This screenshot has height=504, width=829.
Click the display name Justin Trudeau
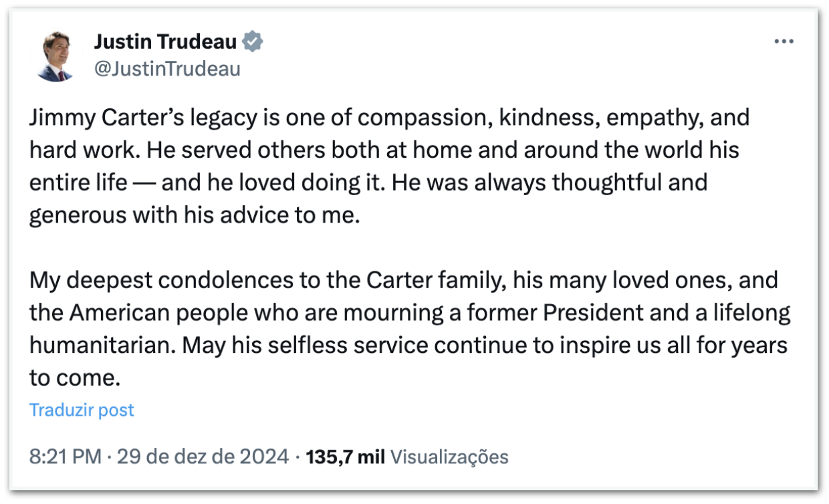tap(165, 42)
